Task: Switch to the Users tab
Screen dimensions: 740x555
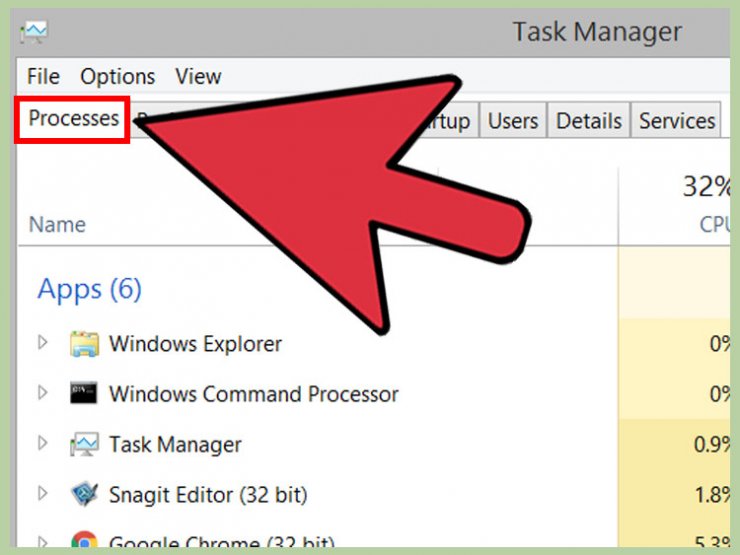Action: click(513, 121)
